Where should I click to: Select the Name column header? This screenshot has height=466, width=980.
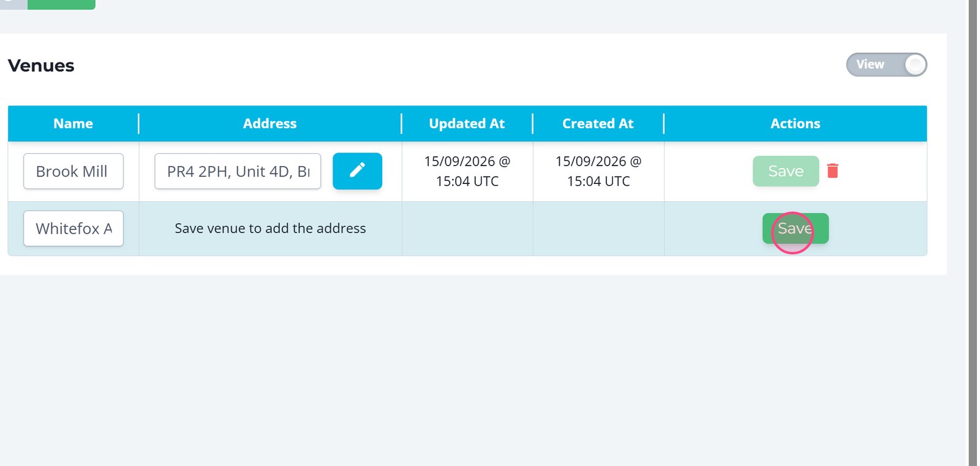pyautogui.click(x=73, y=123)
